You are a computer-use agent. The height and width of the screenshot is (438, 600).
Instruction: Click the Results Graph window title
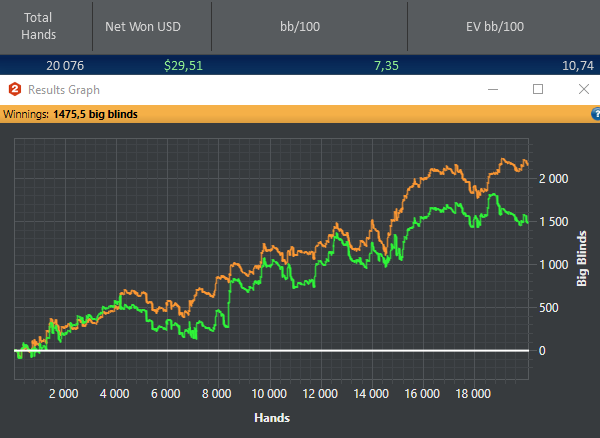(x=64, y=90)
